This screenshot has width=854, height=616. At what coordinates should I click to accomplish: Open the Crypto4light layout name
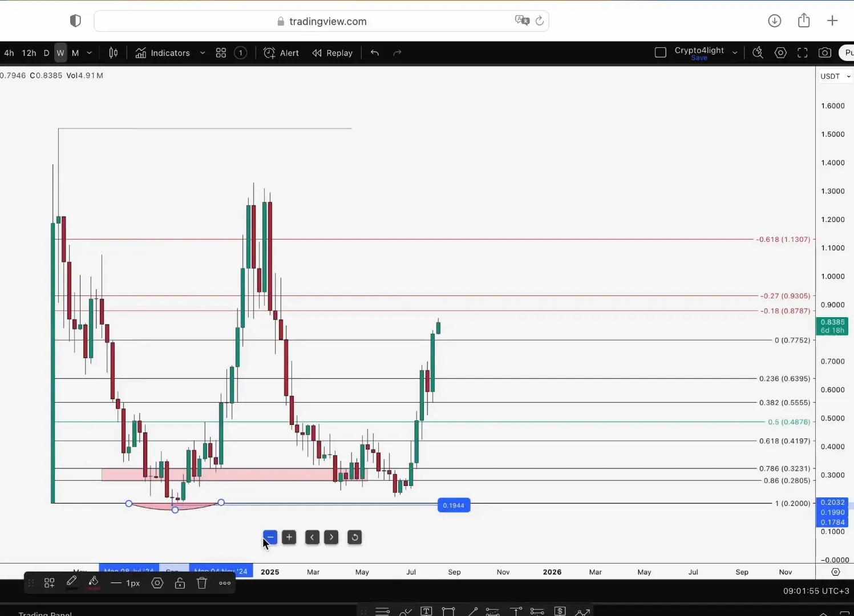699,50
